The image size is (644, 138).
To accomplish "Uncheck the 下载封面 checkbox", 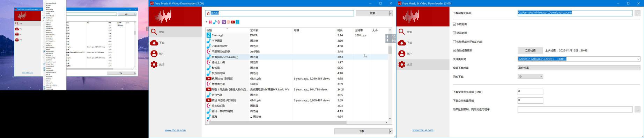I will (454, 24).
